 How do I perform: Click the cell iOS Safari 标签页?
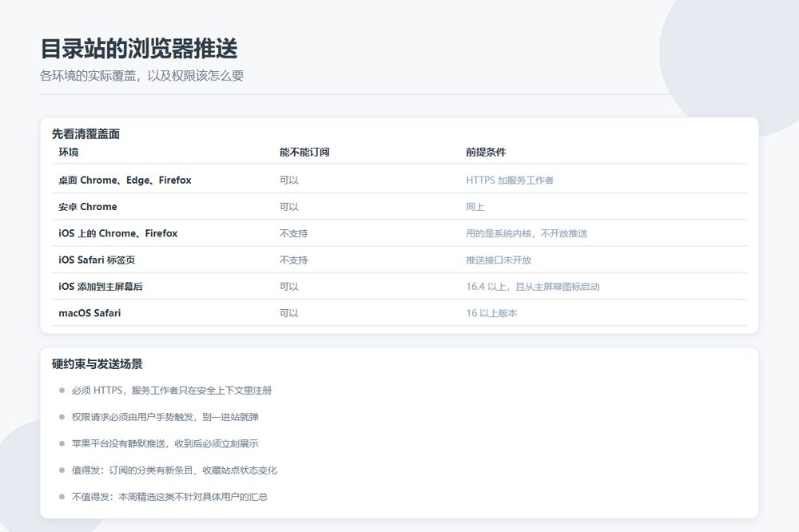point(97,260)
